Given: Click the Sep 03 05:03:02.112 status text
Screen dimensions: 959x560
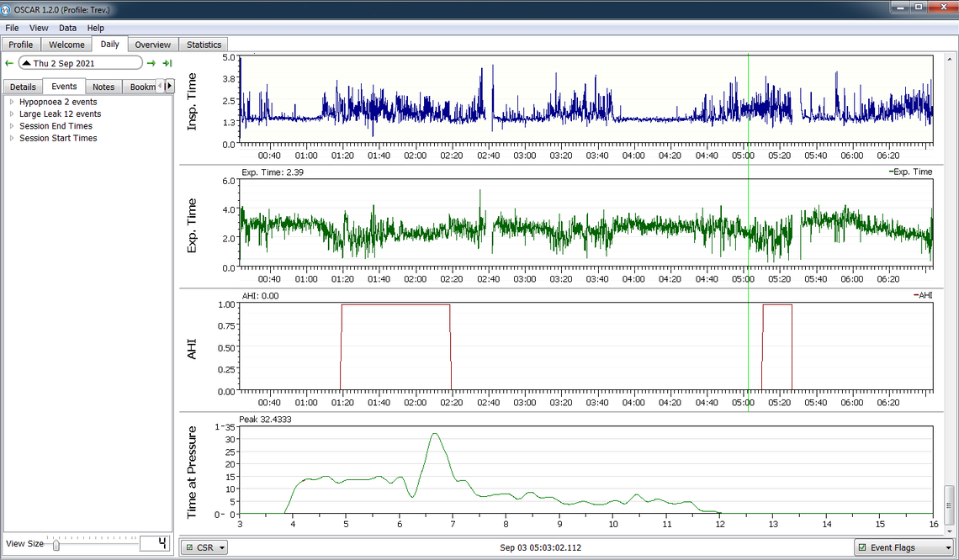Looking at the screenshot, I should (x=541, y=547).
